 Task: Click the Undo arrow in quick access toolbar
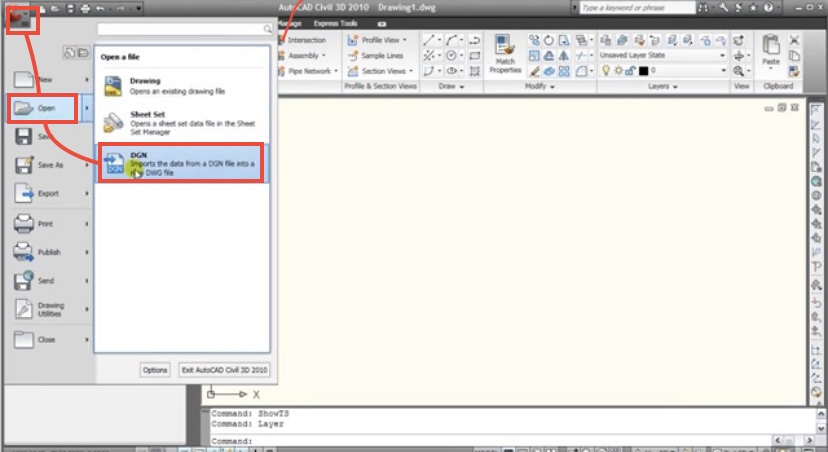(x=100, y=8)
